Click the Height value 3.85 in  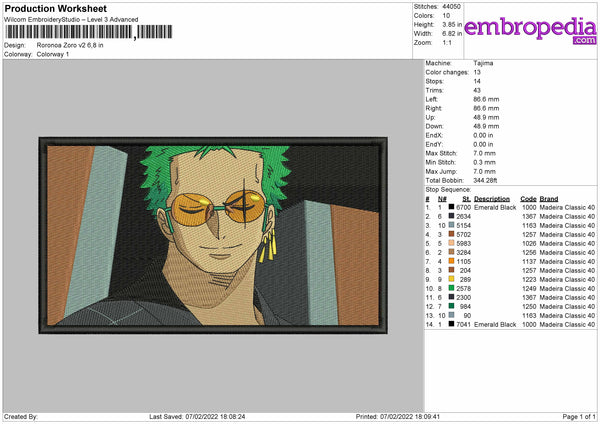pyautogui.click(x=452, y=24)
